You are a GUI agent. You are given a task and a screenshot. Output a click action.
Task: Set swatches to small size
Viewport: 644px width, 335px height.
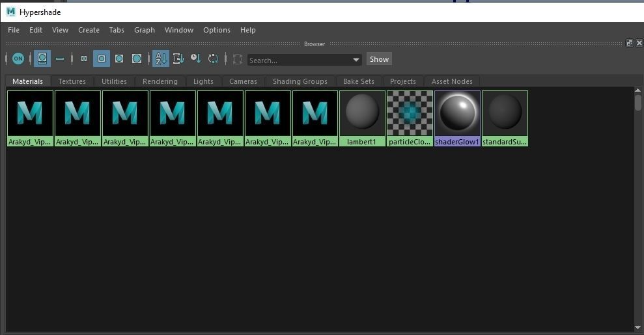(84, 59)
